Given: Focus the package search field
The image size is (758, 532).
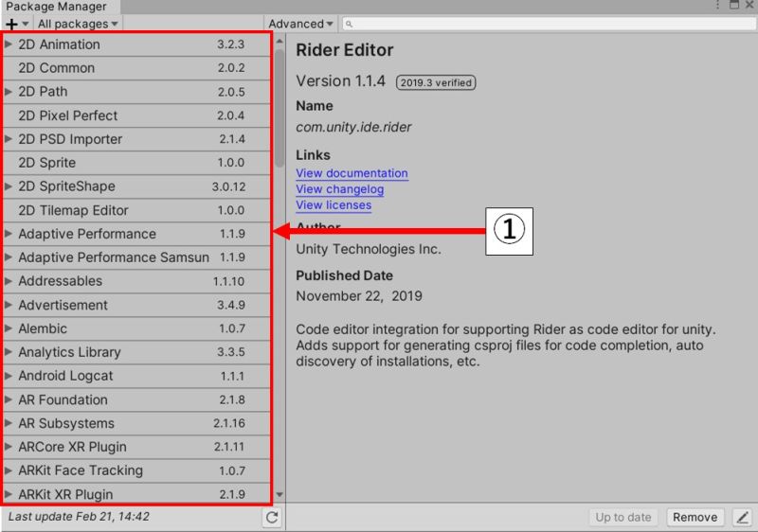Looking at the screenshot, I should coord(549,24).
